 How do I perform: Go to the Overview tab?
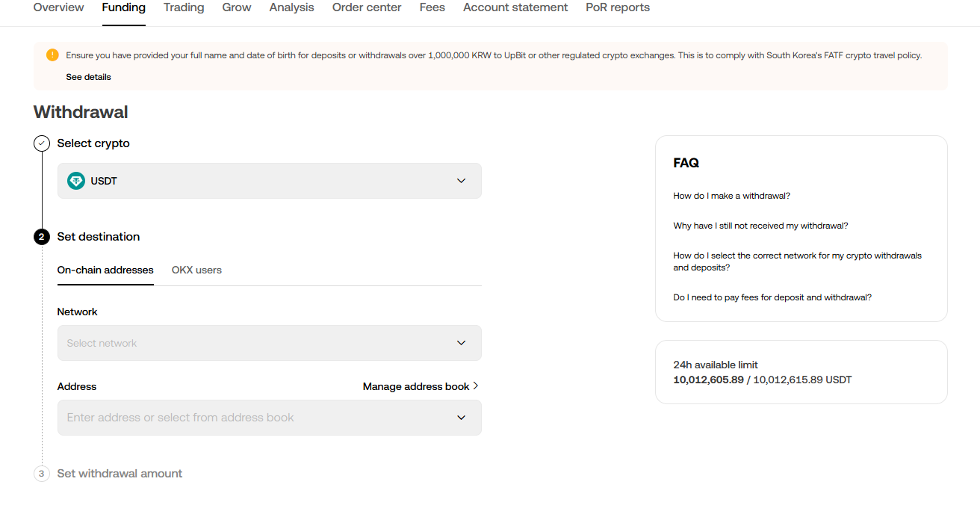pyautogui.click(x=59, y=7)
